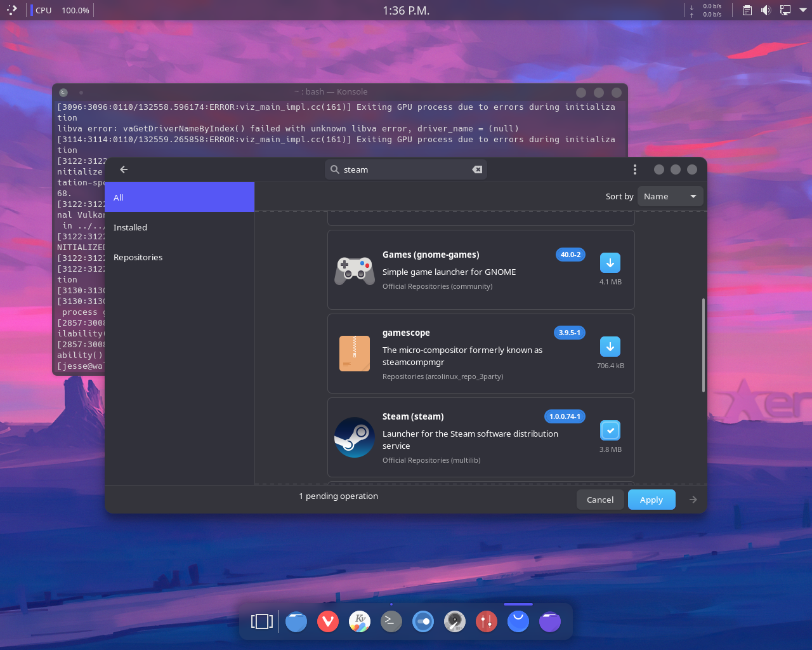Click the package list scrollbar
Screen dimensions: 812x650
[x=703, y=345]
